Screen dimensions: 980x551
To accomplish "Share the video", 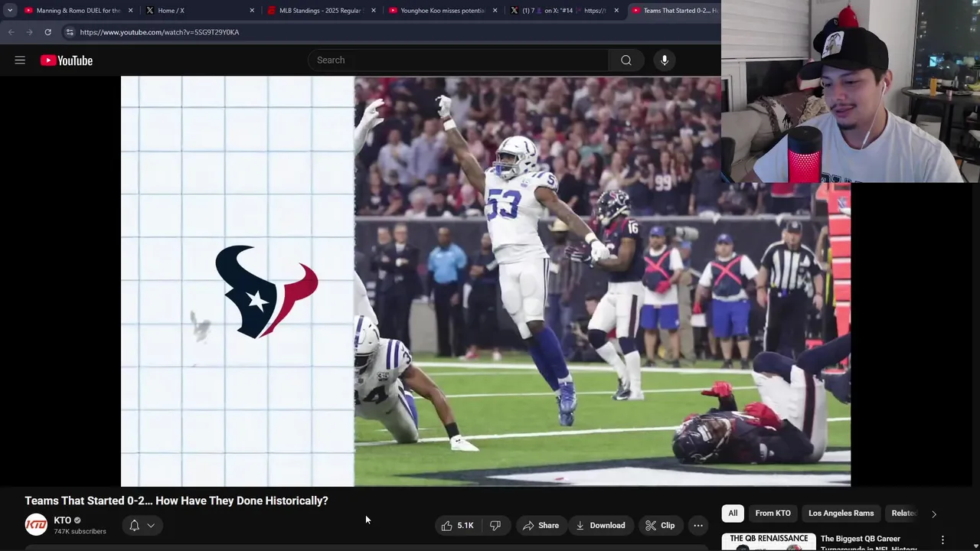I will click(x=541, y=526).
